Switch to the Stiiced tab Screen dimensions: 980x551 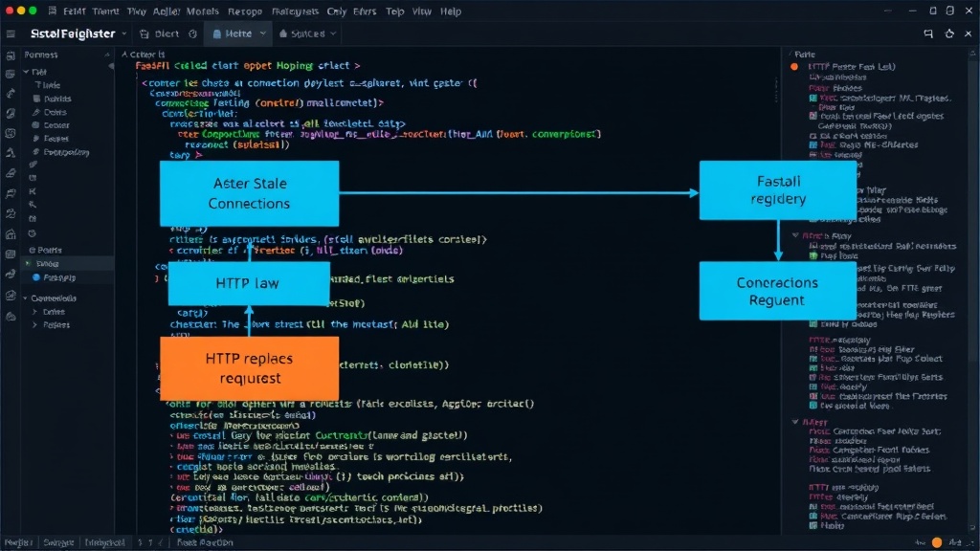[307, 33]
